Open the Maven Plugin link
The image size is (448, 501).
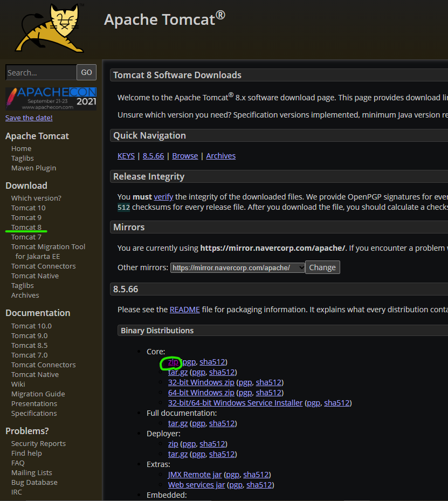[33, 168]
